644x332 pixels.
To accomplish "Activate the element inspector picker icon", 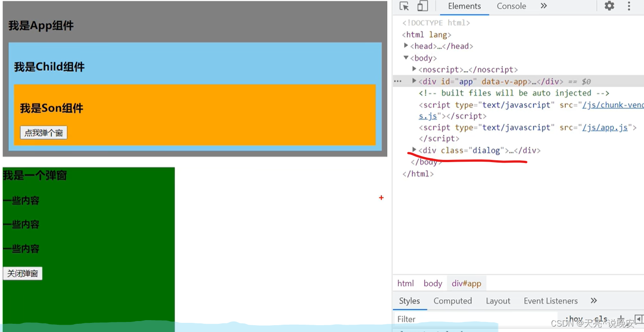I will click(404, 6).
